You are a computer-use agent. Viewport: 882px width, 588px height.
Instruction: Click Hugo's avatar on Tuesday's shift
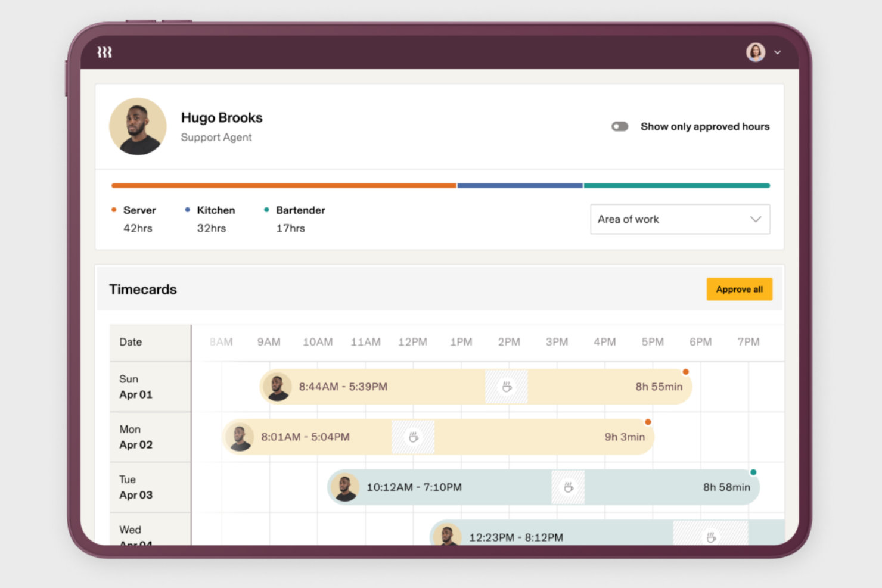pyautogui.click(x=345, y=487)
